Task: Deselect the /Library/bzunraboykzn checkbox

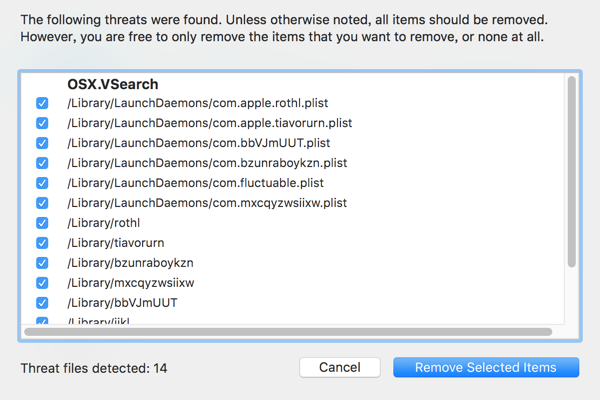Action: click(42, 263)
